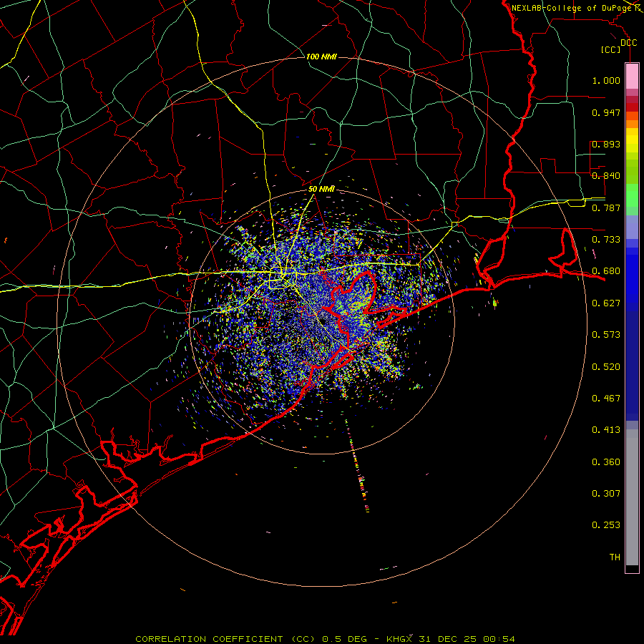Select the 0.253 scale value
Viewport: 644px width, 644px height.
coord(606,525)
